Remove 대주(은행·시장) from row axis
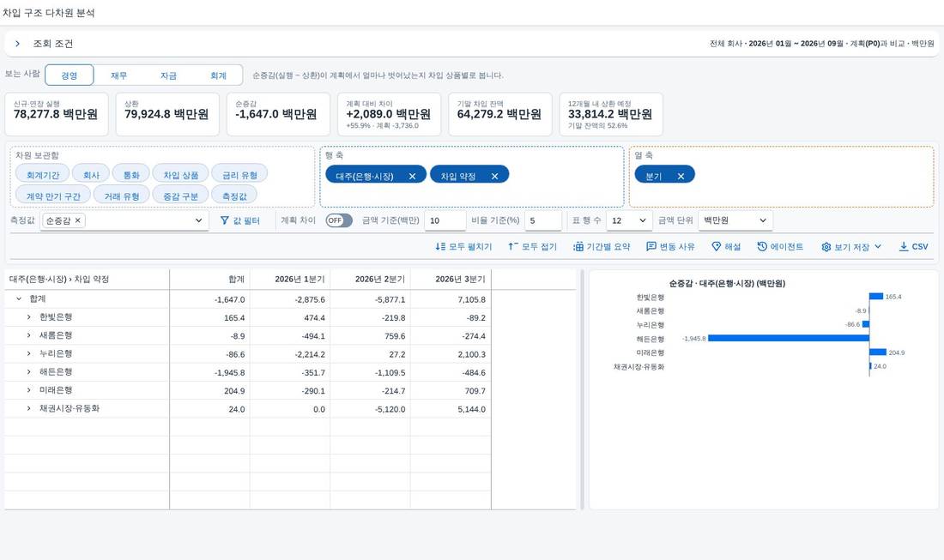The height and width of the screenshot is (560, 944). [x=413, y=177]
